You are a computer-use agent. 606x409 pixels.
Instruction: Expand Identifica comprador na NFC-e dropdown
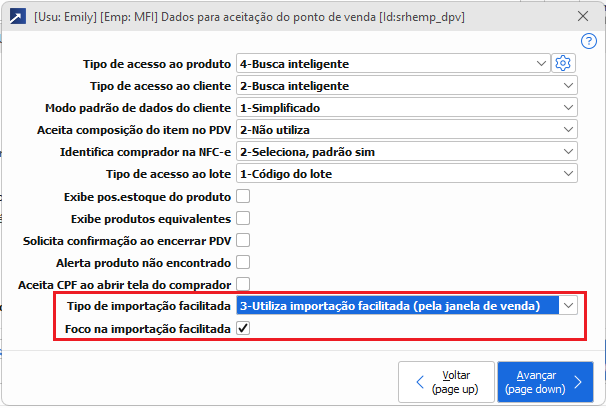(x=567, y=152)
